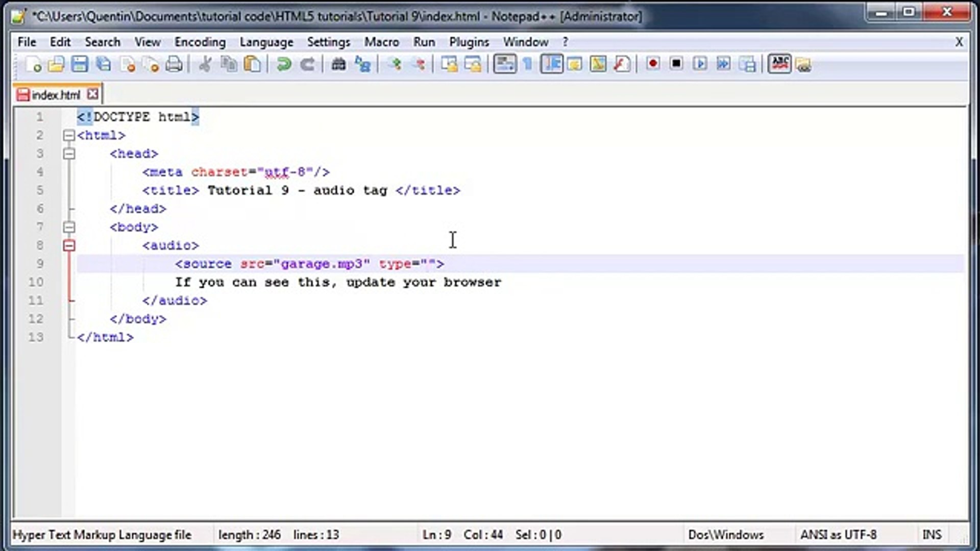Click the Print icon in toolbar
The height and width of the screenshot is (551, 980).
174,64
